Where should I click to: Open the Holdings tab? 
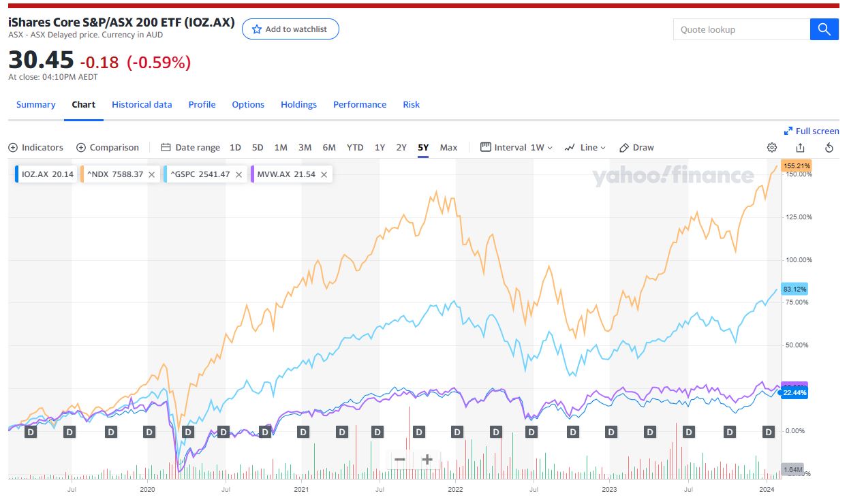point(298,105)
